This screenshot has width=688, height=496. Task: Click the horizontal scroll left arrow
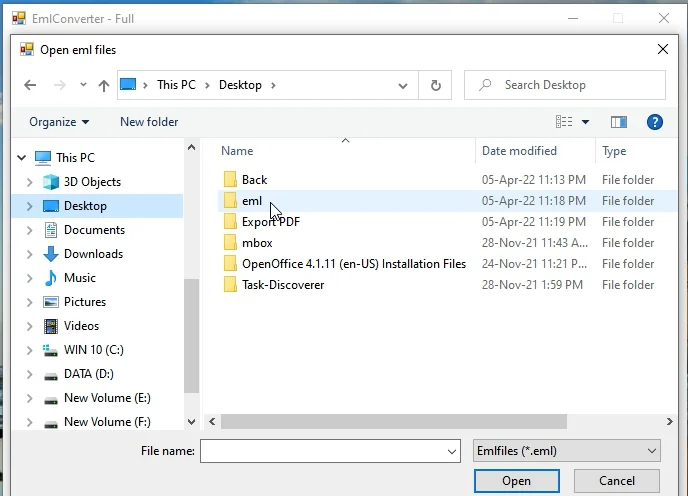[212, 422]
